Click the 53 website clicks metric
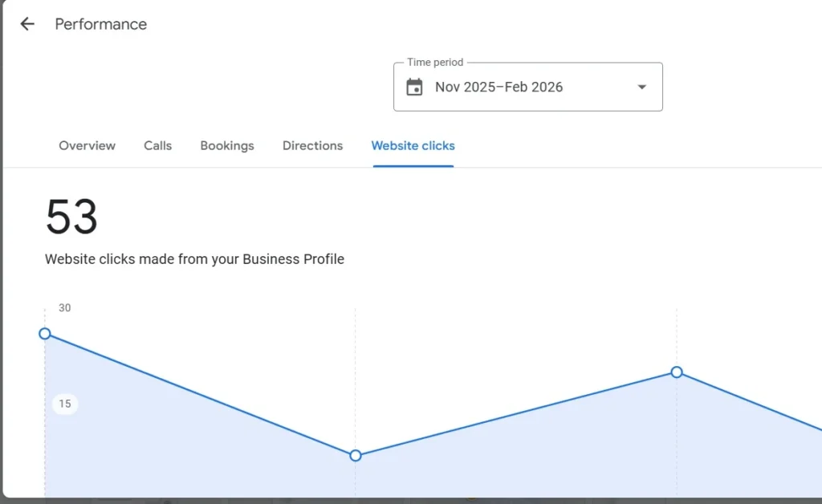The height and width of the screenshot is (504, 822). pos(71,214)
